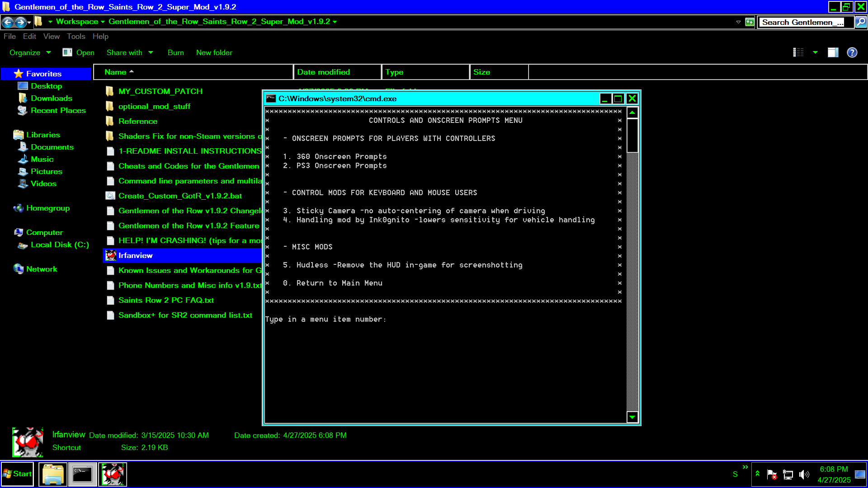The height and width of the screenshot is (488, 868).
Task: Select Sandbox+ for SR2 command list.txt
Action: 185,315
